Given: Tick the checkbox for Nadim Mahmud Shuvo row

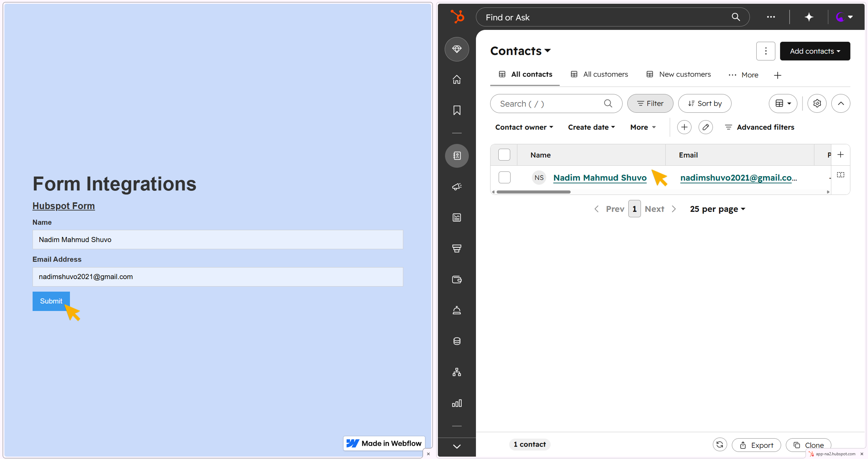Looking at the screenshot, I should pos(504,178).
